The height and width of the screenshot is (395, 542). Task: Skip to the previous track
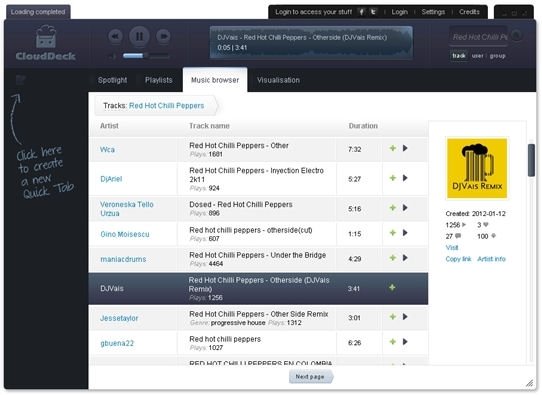115,36
